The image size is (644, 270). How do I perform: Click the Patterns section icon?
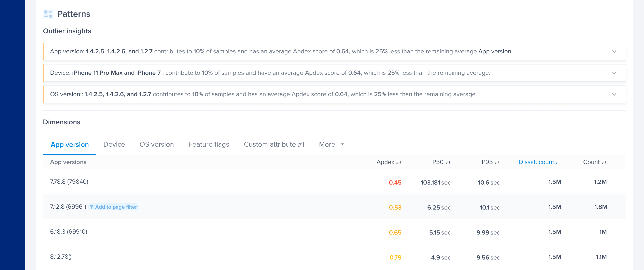tap(48, 14)
